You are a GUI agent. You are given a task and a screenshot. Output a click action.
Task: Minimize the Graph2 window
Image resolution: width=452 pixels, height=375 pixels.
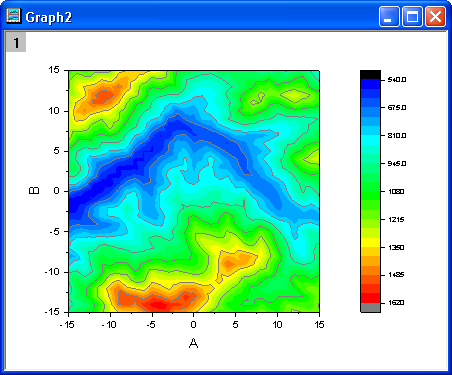389,16
